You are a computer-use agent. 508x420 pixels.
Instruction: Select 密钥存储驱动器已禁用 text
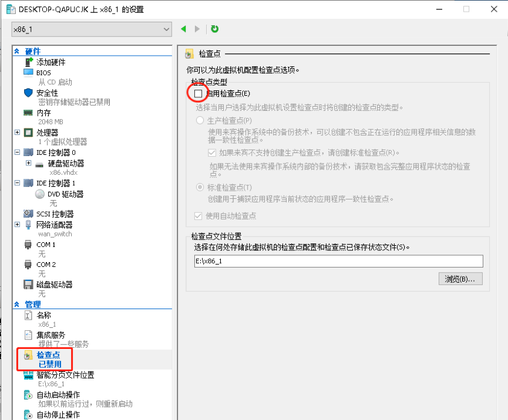(74, 102)
